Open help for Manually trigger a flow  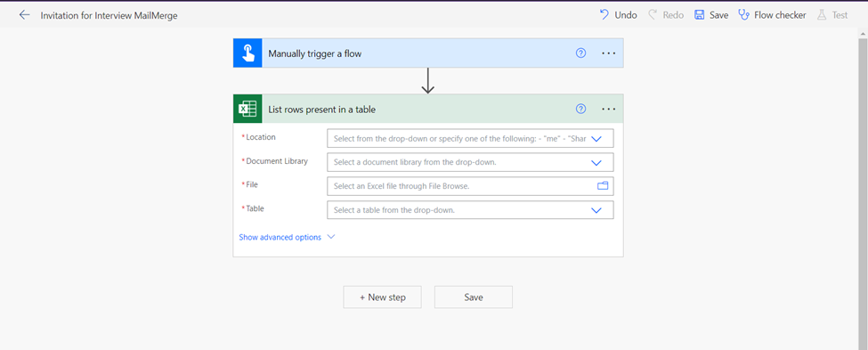pos(580,53)
